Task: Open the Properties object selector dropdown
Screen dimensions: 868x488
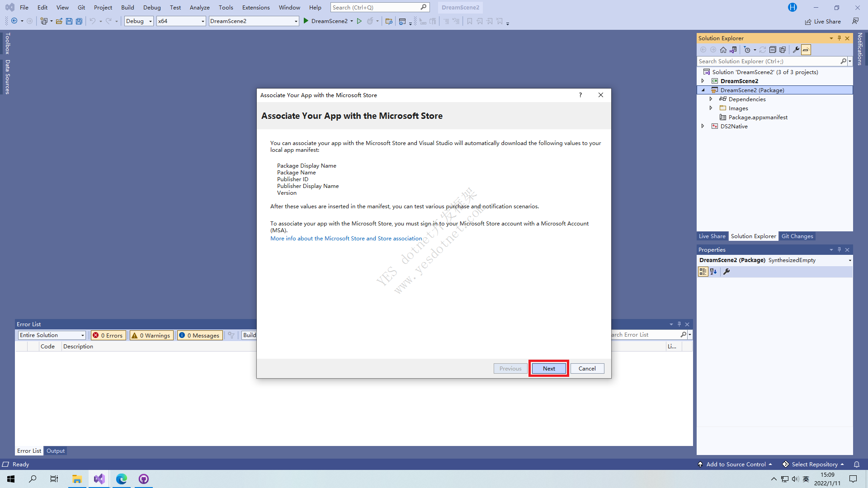Action: 849,260
